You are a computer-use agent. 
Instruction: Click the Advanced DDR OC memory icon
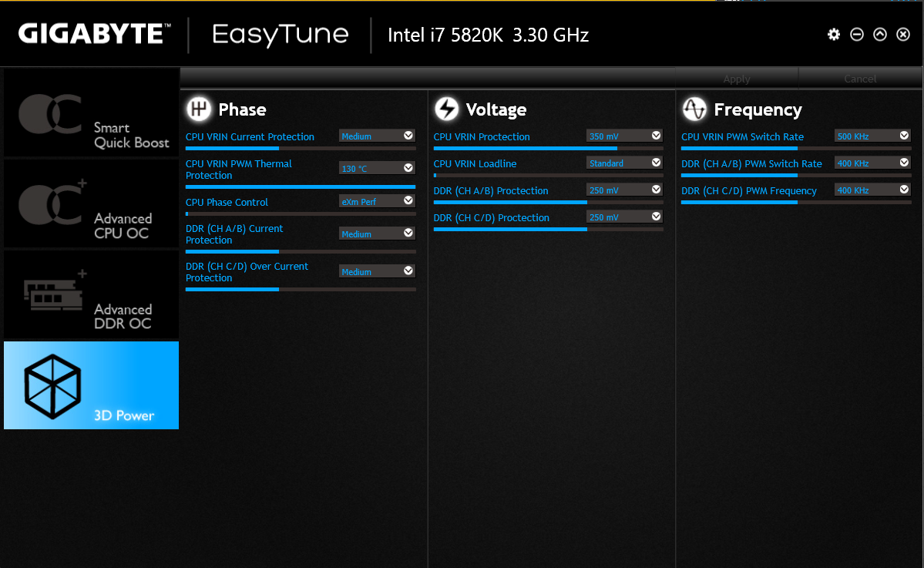pos(56,291)
